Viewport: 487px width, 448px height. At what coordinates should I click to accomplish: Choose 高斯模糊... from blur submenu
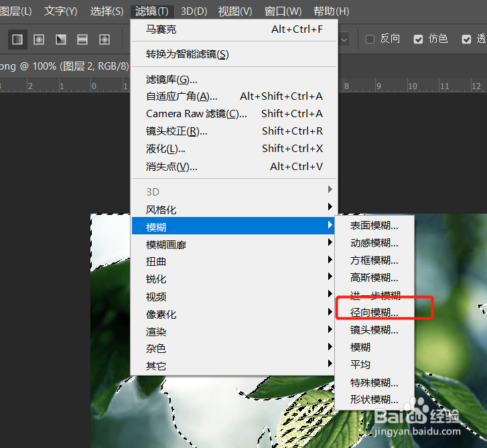click(374, 277)
